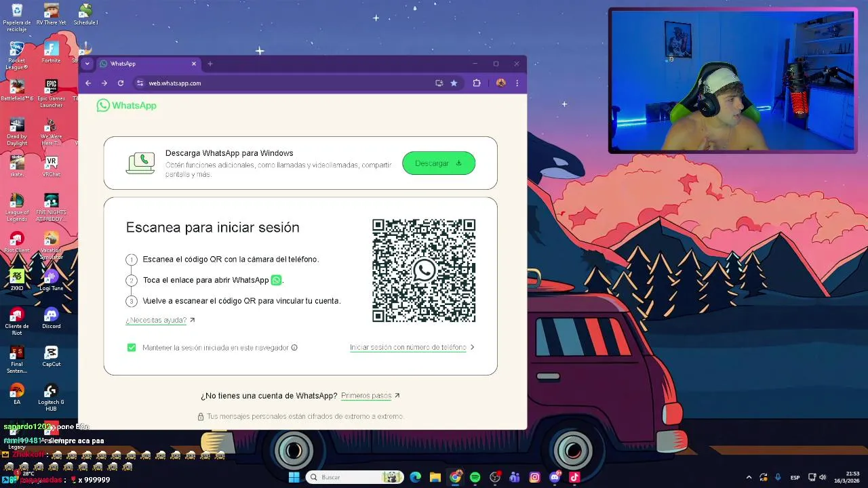Close the WhatsApp tab
Image resolution: width=868 pixels, height=488 pixels.
click(x=194, y=64)
